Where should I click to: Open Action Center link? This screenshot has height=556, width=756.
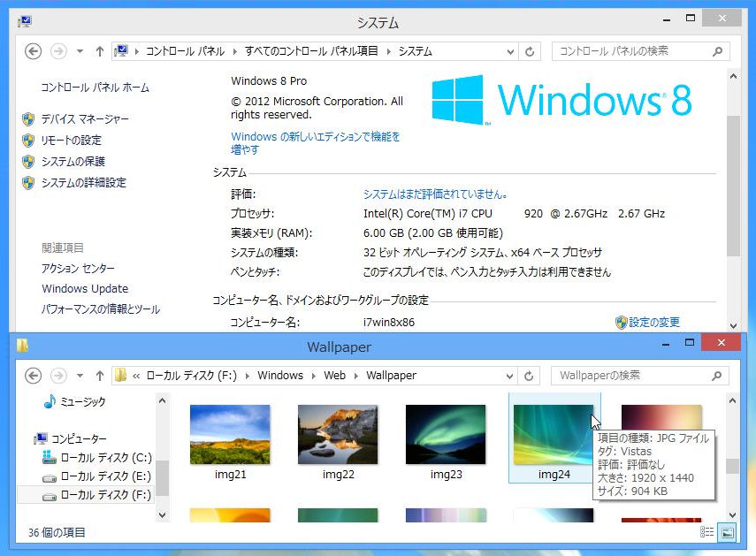click(x=78, y=269)
